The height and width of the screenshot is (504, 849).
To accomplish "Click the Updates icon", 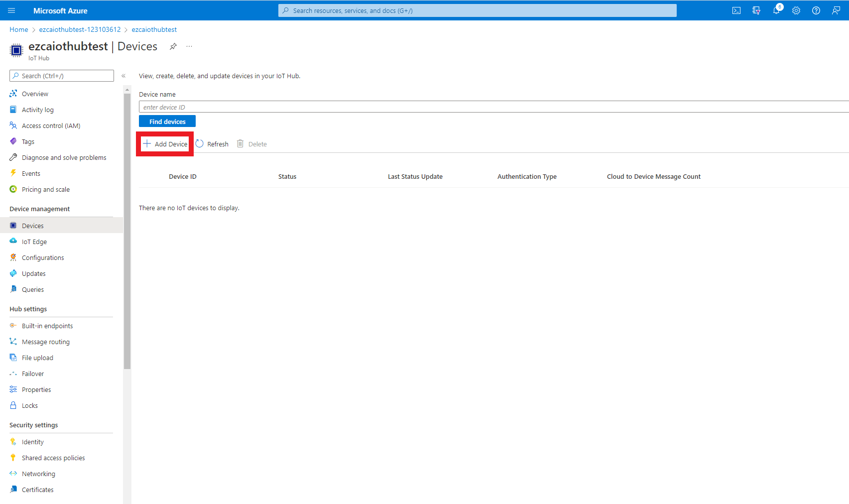I will click(13, 273).
